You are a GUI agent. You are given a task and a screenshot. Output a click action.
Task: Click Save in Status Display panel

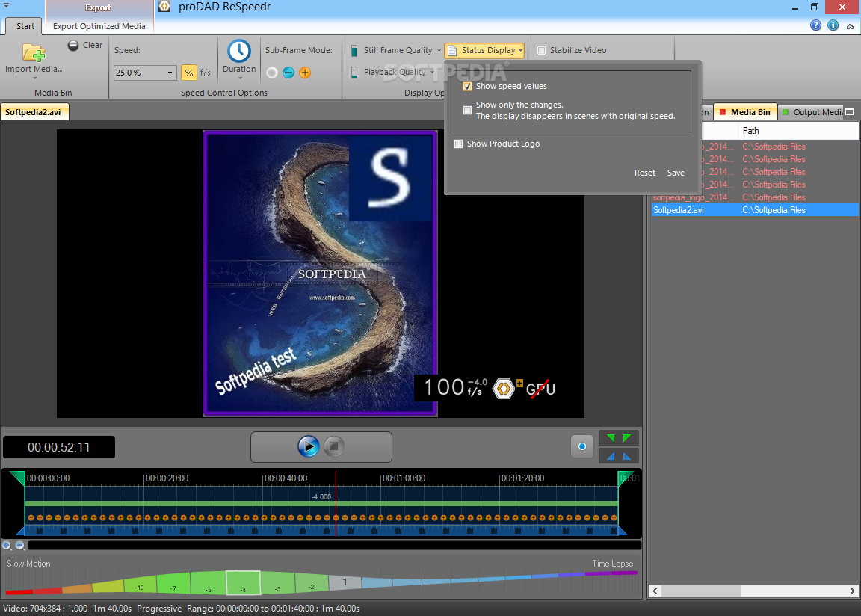676,173
